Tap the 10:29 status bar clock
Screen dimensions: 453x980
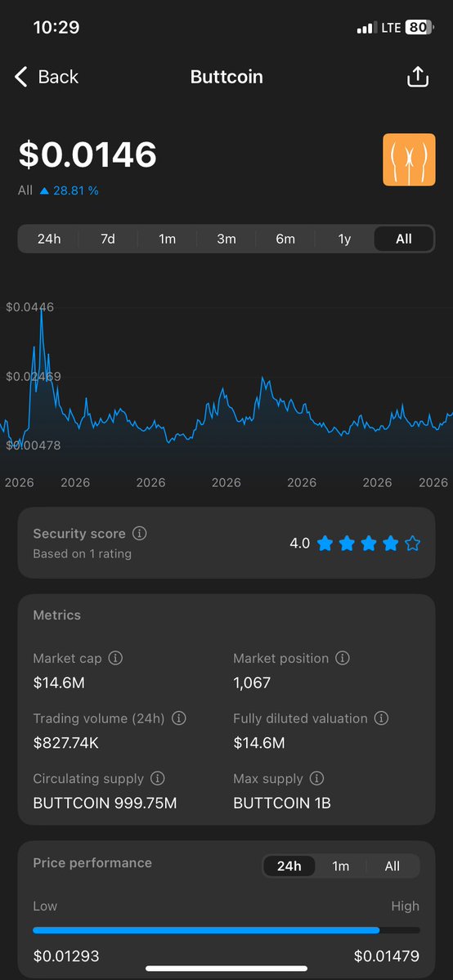coord(56,28)
